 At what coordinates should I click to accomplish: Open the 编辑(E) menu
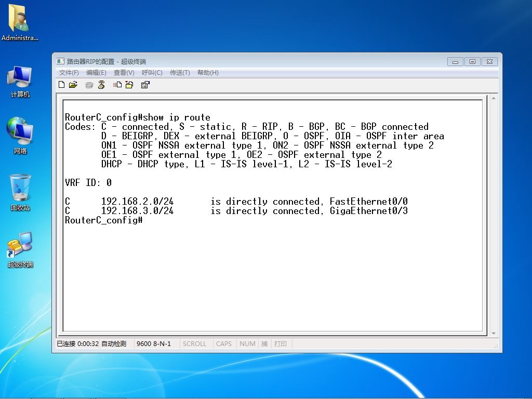(96, 73)
